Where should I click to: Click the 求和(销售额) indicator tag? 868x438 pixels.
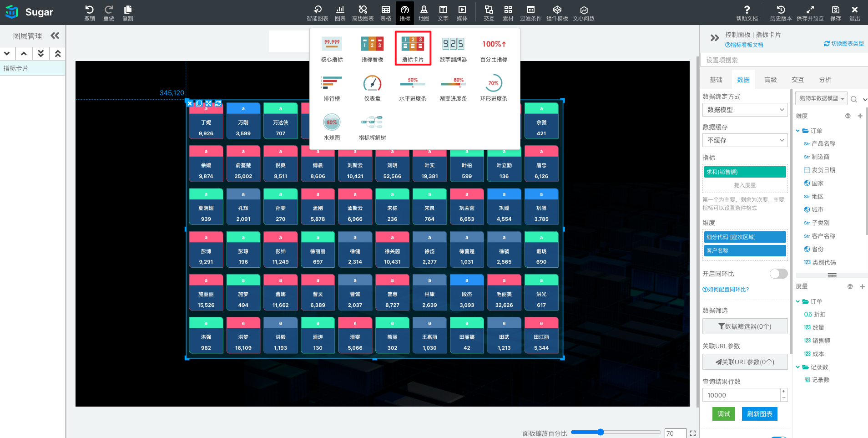745,172
